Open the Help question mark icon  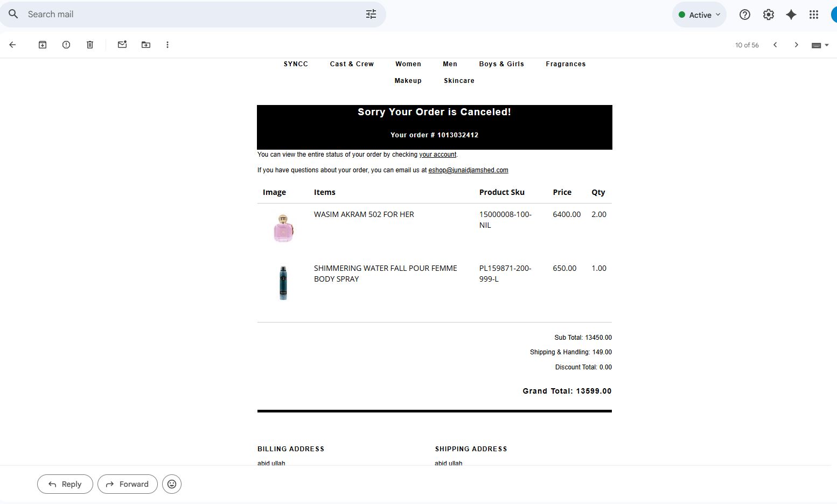[x=745, y=15]
